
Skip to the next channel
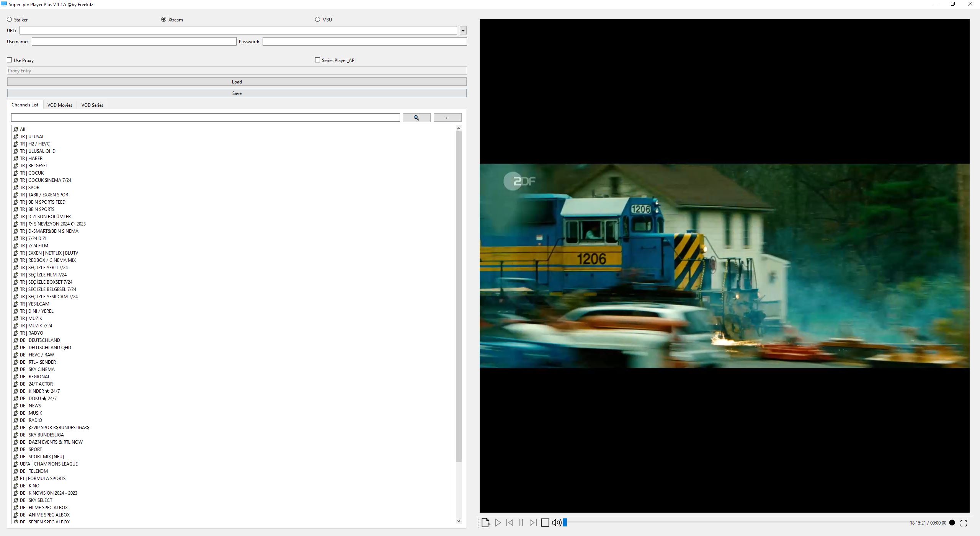click(532, 523)
